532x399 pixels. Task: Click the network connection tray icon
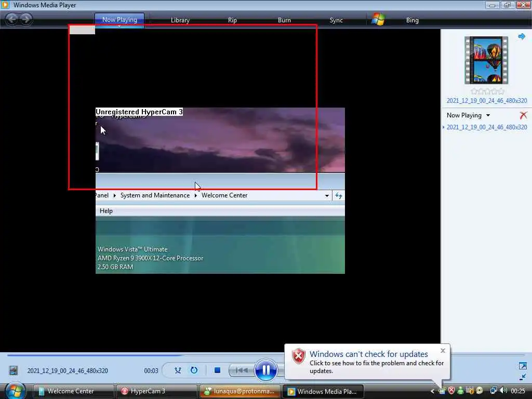tap(494, 391)
